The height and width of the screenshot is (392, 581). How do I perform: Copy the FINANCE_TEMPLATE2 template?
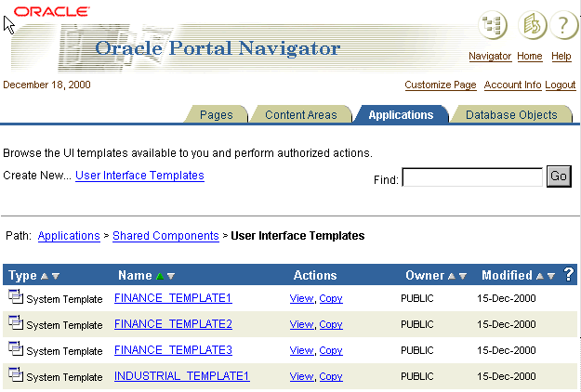[x=331, y=324]
